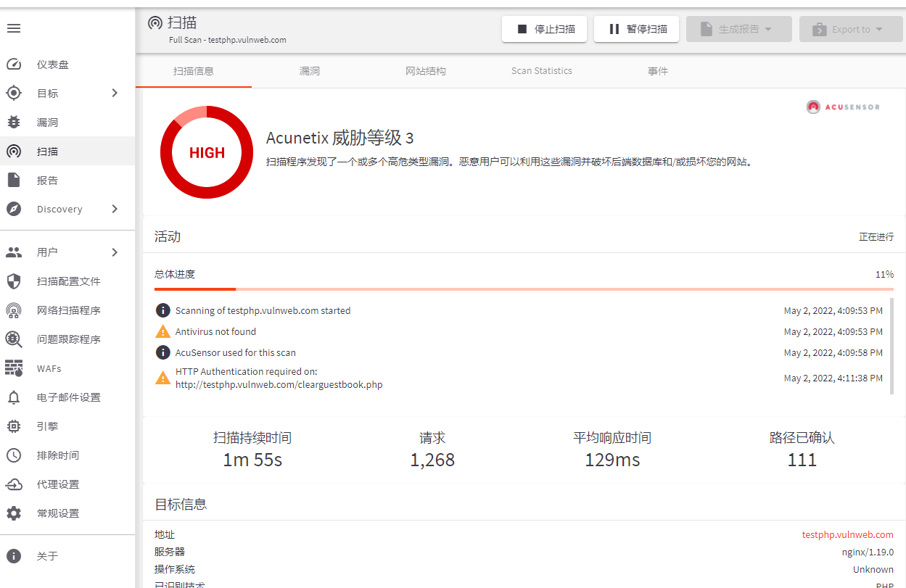Click the HIGH threat level donut chart
906x588 pixels.
coord(207,152)
